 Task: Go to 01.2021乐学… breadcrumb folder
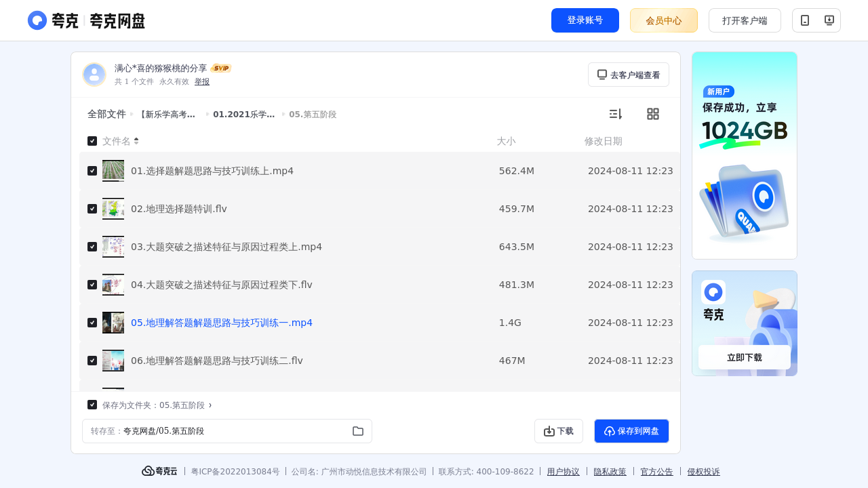coord(243,115)
